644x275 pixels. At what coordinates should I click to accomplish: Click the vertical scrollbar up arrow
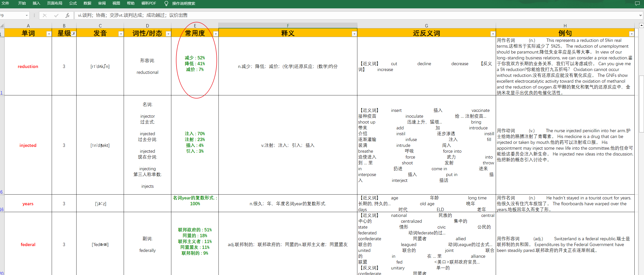pos(641,25)
